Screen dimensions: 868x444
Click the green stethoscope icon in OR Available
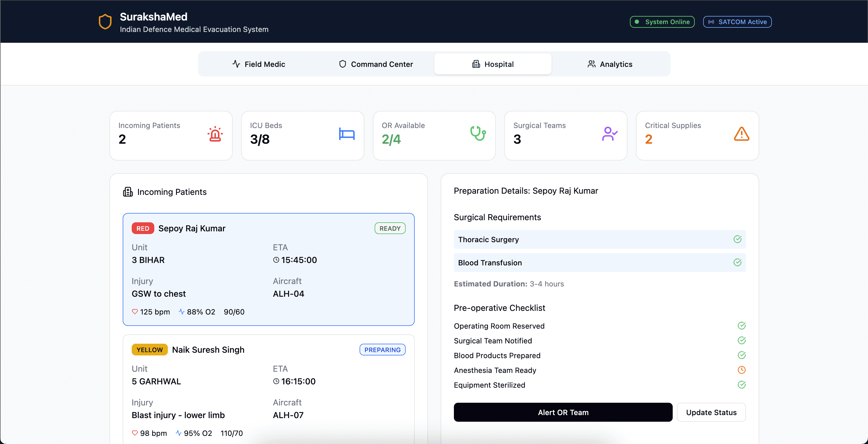[478, 134]
